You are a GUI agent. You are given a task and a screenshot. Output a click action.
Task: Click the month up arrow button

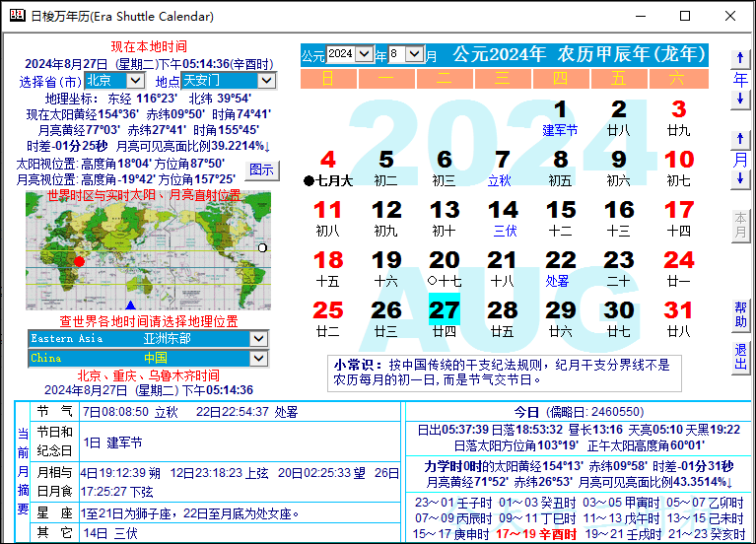740,139
